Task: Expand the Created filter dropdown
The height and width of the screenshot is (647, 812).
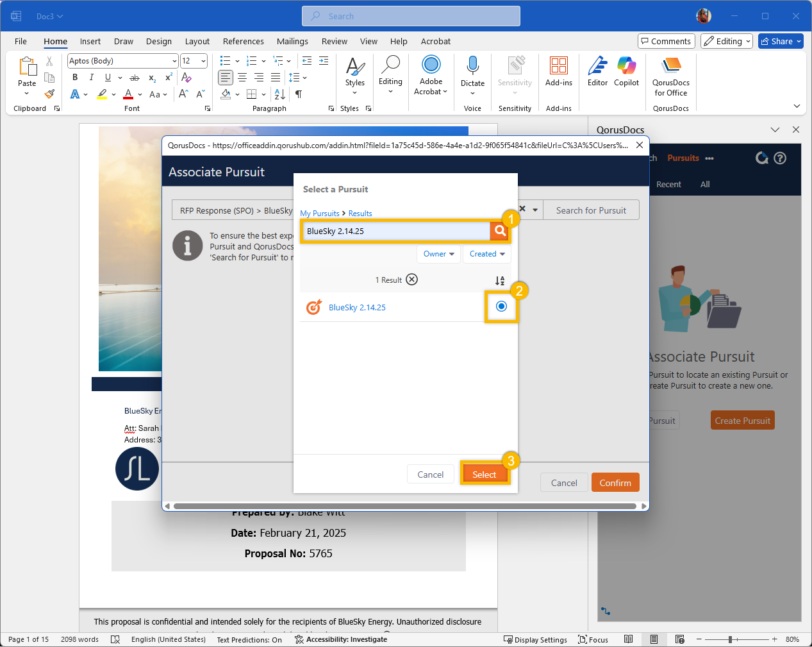Action: coord(487,254)
